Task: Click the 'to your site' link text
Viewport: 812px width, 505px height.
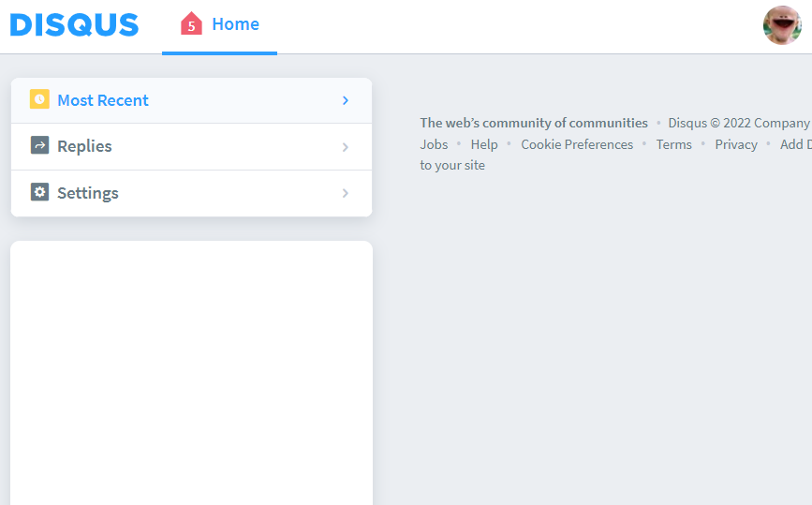Action: (x=452, y=165)
